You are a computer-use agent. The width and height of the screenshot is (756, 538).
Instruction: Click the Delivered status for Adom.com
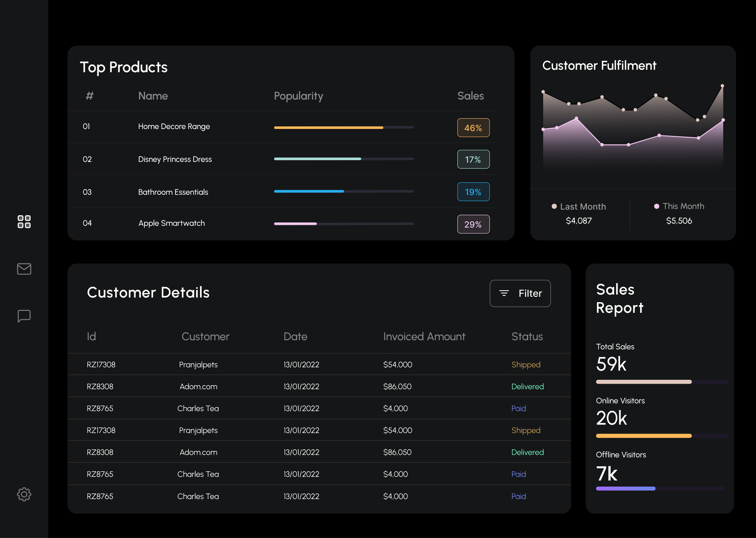pos(527,386)
